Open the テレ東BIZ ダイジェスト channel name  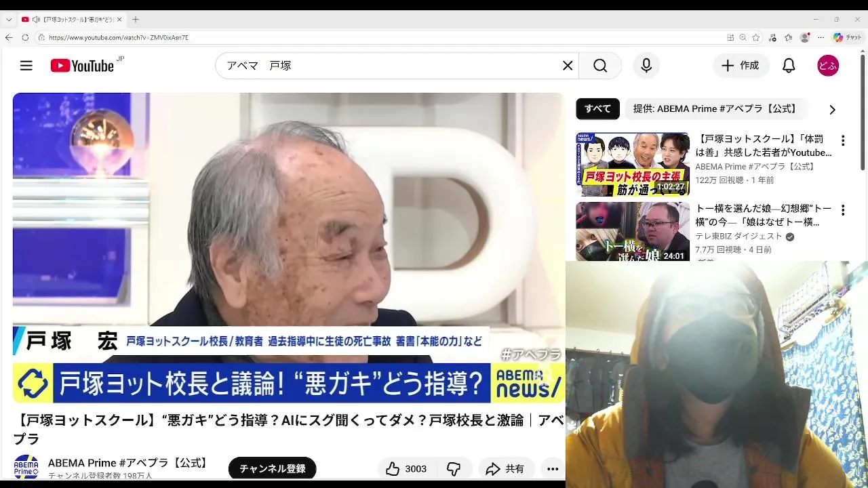(x=738, y=237)
